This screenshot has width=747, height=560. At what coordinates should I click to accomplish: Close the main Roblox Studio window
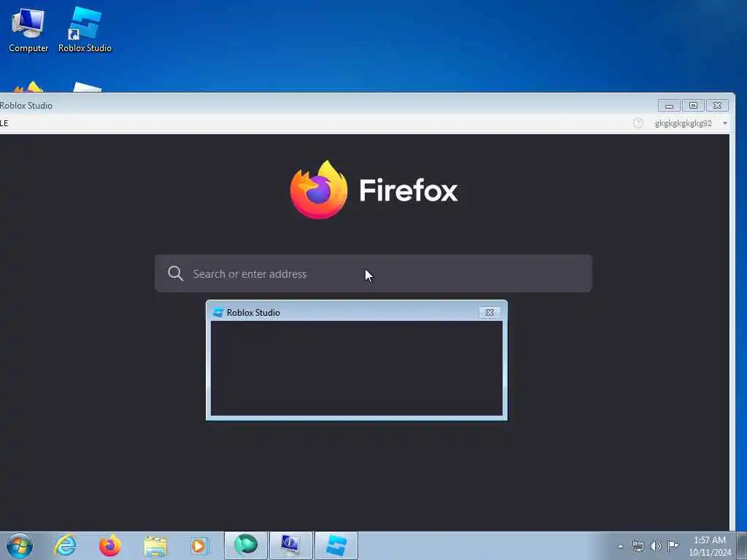click(717, 105)
